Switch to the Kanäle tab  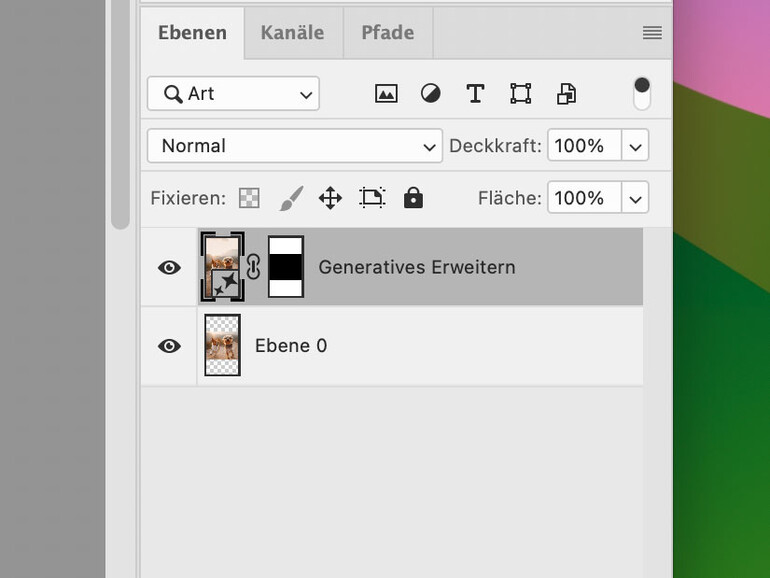[292, 33]
